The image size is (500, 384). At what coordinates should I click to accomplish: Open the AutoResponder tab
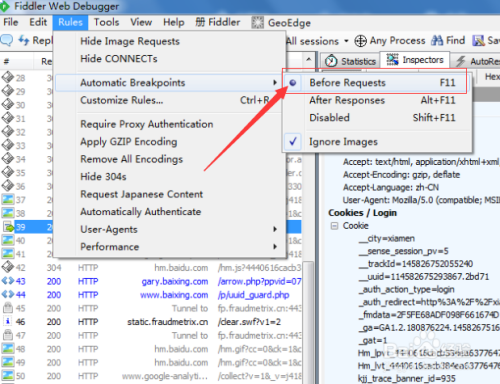[477, 61]
